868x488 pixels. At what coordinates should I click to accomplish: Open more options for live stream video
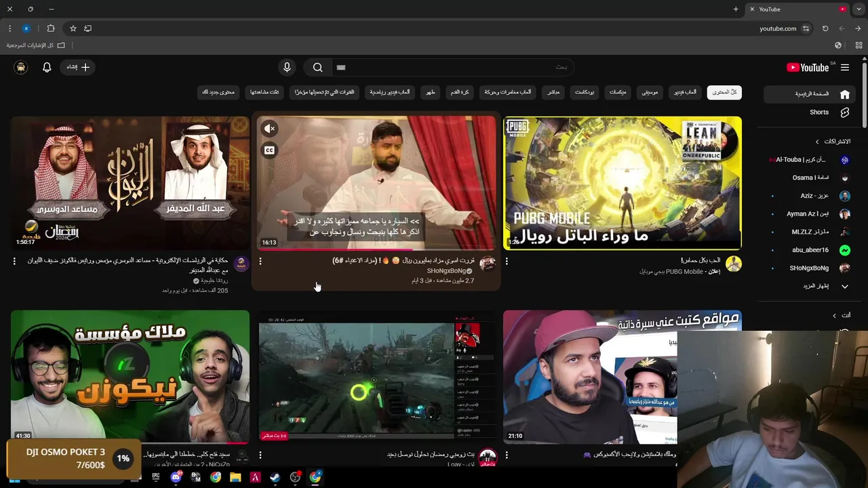pyautogui.click(x=260, y=455)
